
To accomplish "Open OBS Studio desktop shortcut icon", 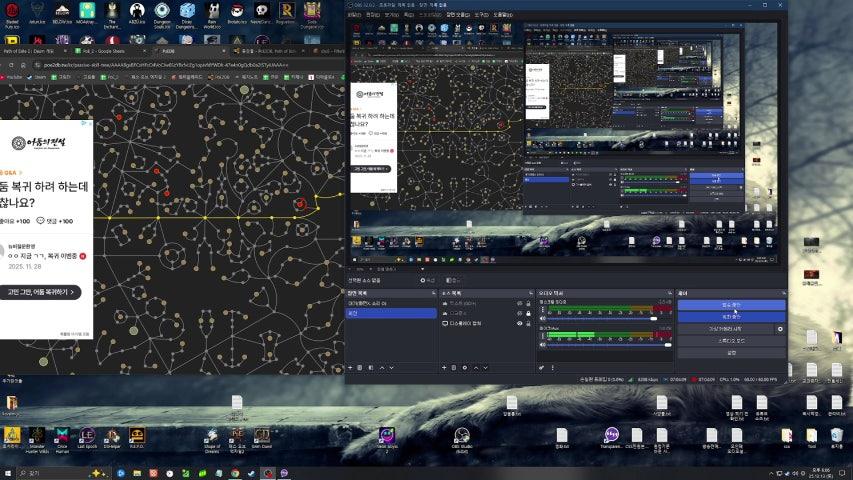I will click(461, 436).
